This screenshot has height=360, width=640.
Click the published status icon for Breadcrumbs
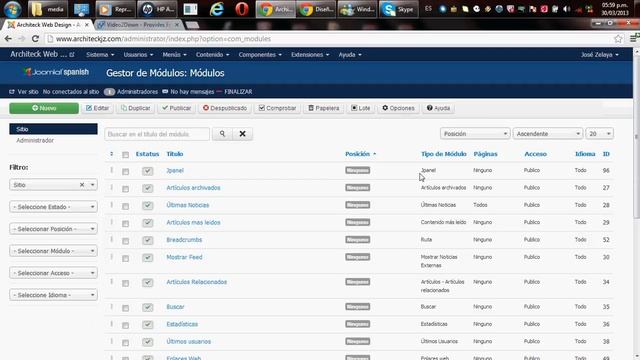pos(147,240)
